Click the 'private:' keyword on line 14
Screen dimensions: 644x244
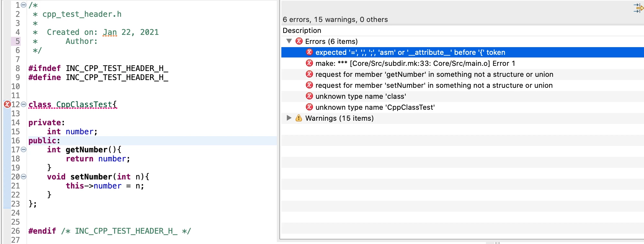point(46,123)
